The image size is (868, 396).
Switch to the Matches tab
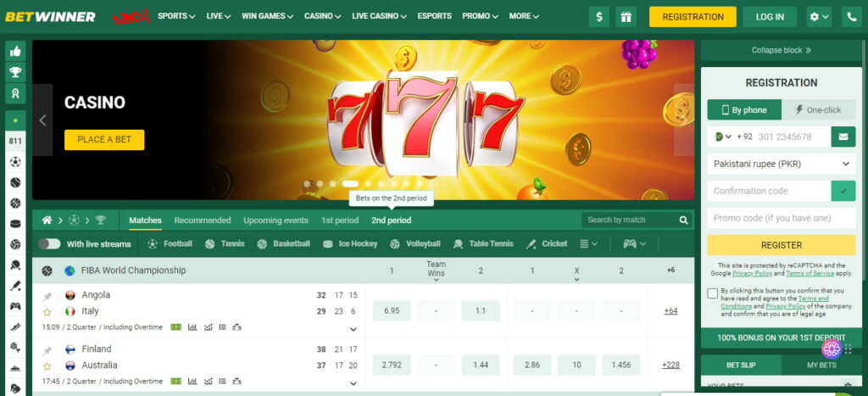(145, 220)
